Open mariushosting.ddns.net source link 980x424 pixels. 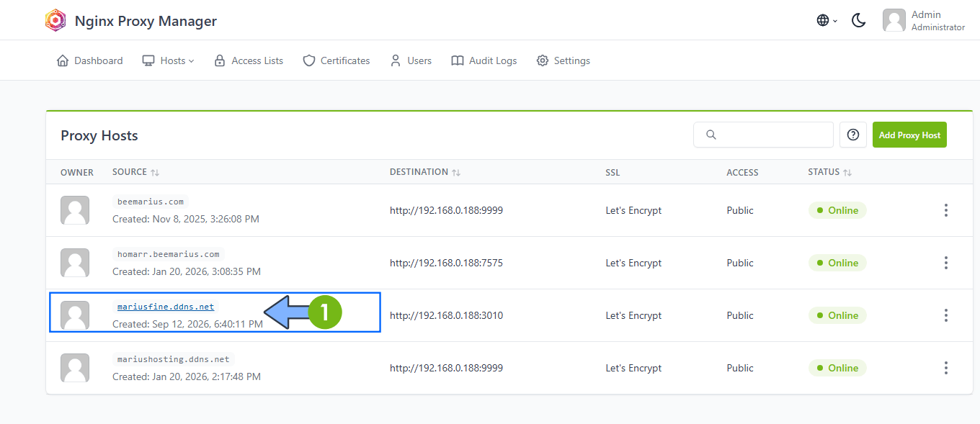tap(174, 359)
